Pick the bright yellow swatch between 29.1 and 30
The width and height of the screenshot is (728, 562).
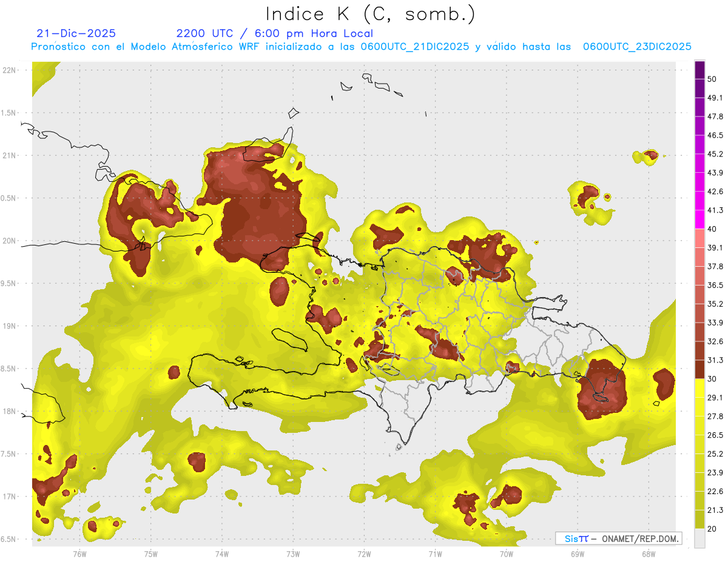point(699,389)
